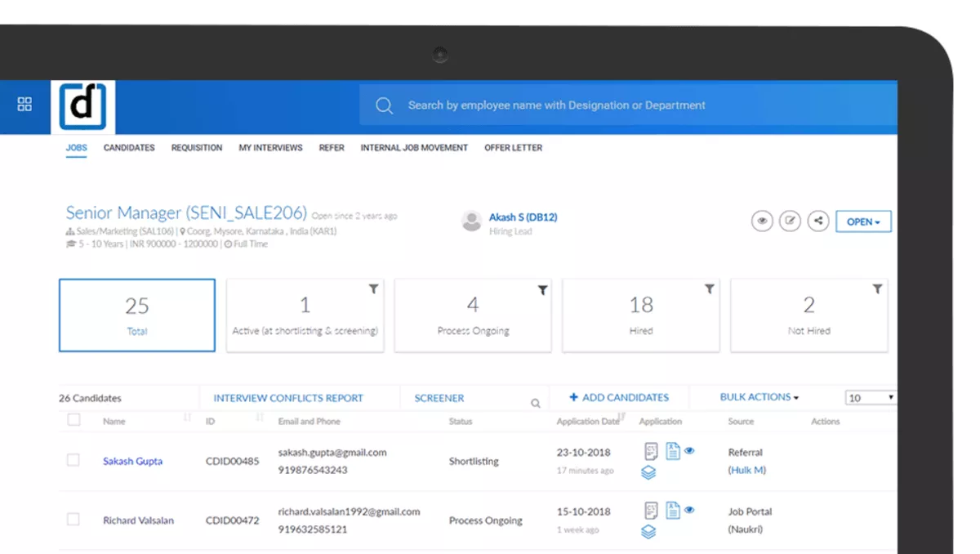980x554 pixels.
Task: Click the filter icon on the Hired card
Action: click(709, 288)
